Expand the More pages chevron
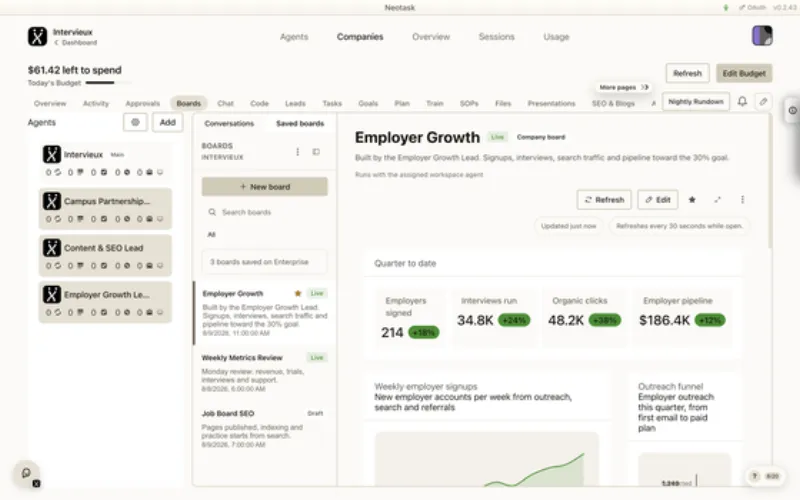The width and height of the screenshot is (800, 500). 645,87
